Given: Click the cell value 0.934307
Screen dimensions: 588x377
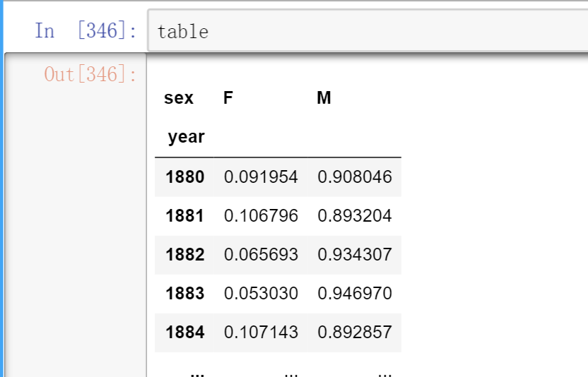Looking at the screenshot, I should pos(355,255).
